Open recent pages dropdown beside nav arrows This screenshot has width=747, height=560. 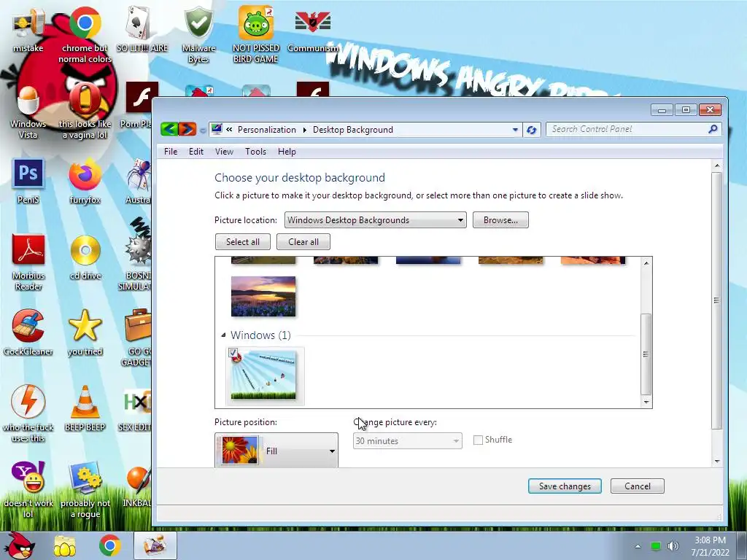click(x=202, y=130)
